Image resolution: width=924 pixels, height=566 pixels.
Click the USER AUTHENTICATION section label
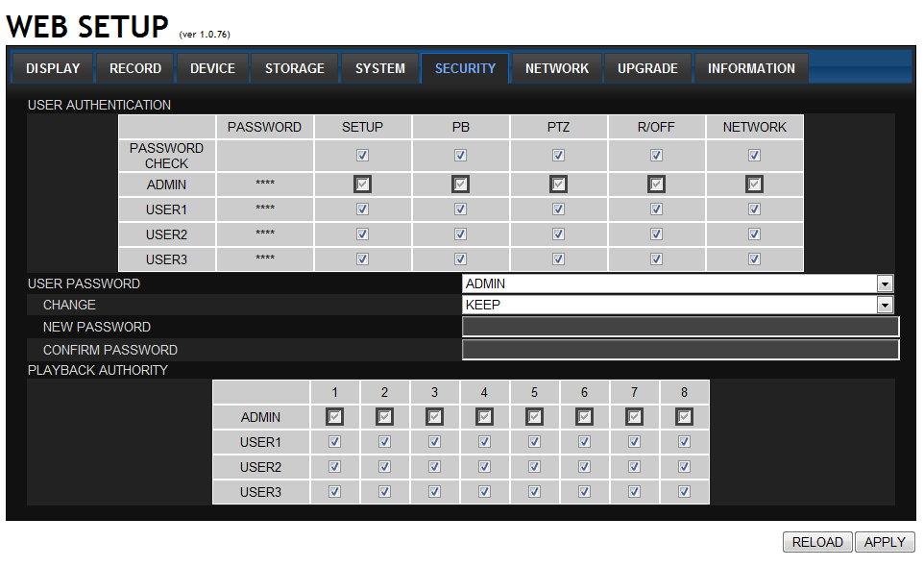[99, 105]
